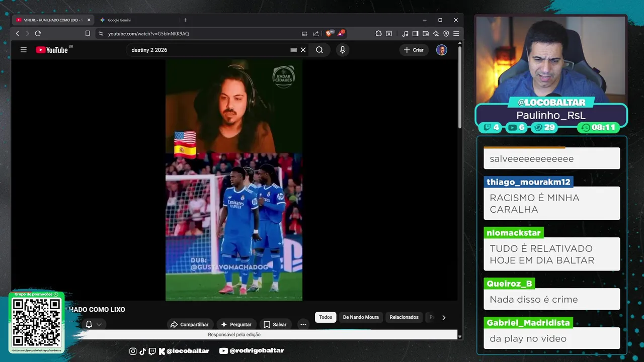Reload the page in the browser
644x362 pixels.
[x=38, y=34]
